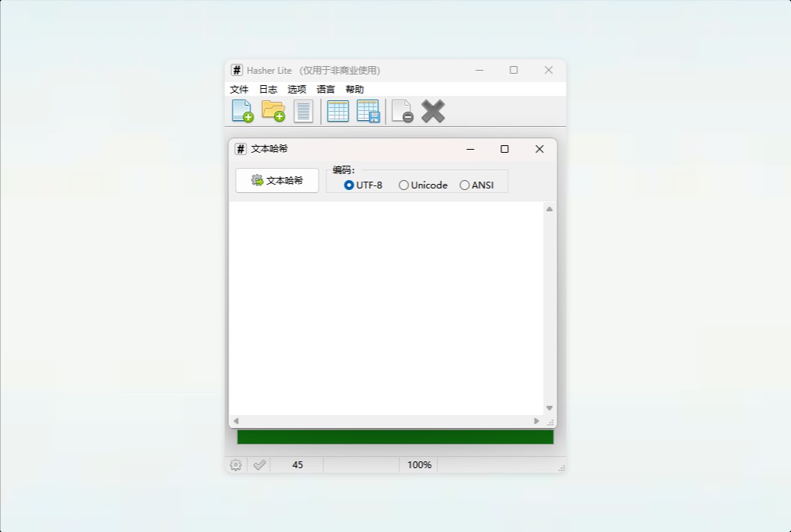The height and width of the screenshot is (532, 791).
Task: Click the remove file toolbar icon
Action: [x=402, y=110]
